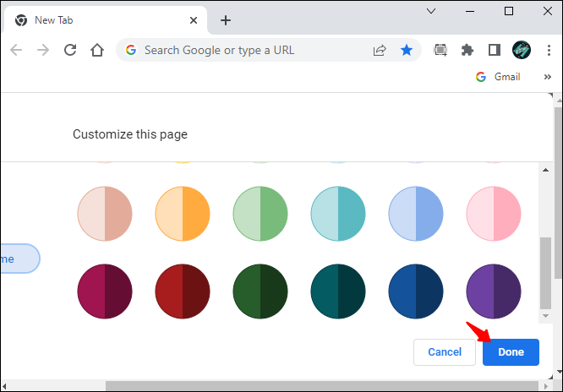Expand the hidden bookmarks chevron

coord(548,77)
